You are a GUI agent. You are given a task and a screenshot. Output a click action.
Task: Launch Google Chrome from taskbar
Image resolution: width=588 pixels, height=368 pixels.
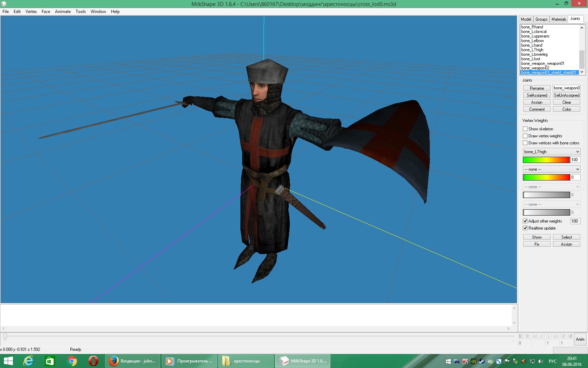click(72, 361)
